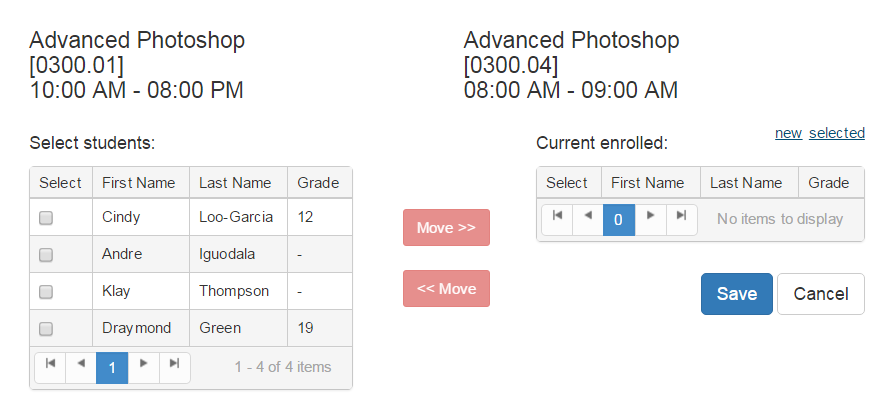894x414 pixels.
Task: Save the enrollment changes
Action: (x=737, y=294)
